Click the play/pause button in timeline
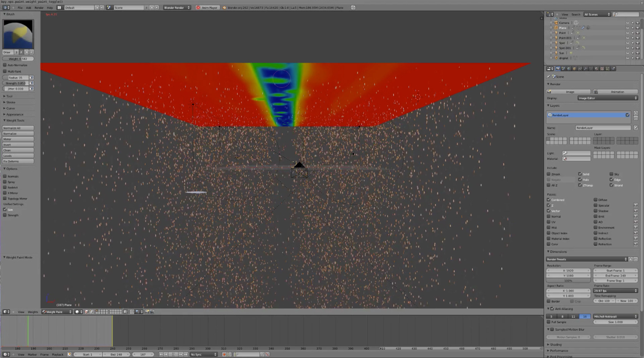 (173, 355)
